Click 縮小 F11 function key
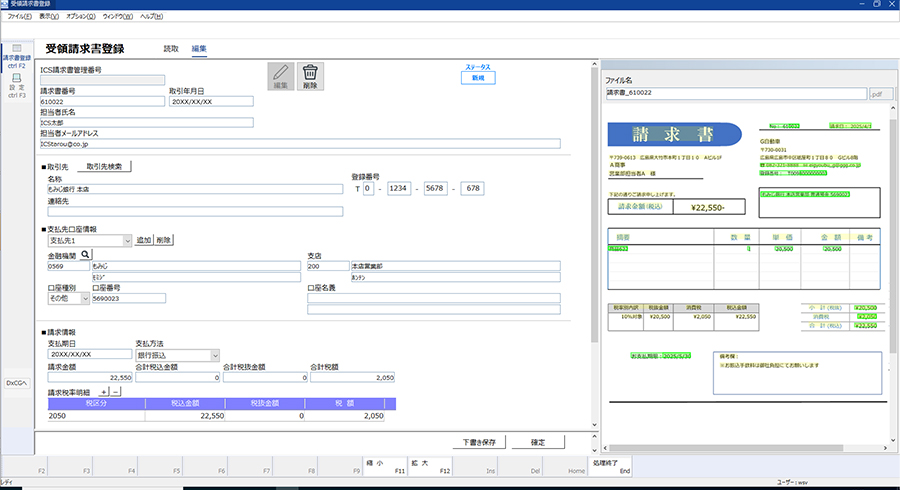This screenshot has width=900, height=490. [385, 466]
